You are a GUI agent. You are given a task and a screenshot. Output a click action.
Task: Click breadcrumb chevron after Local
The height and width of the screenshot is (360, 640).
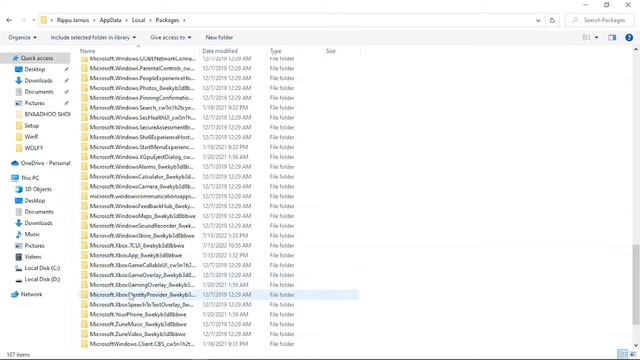(x=151, y=20)
